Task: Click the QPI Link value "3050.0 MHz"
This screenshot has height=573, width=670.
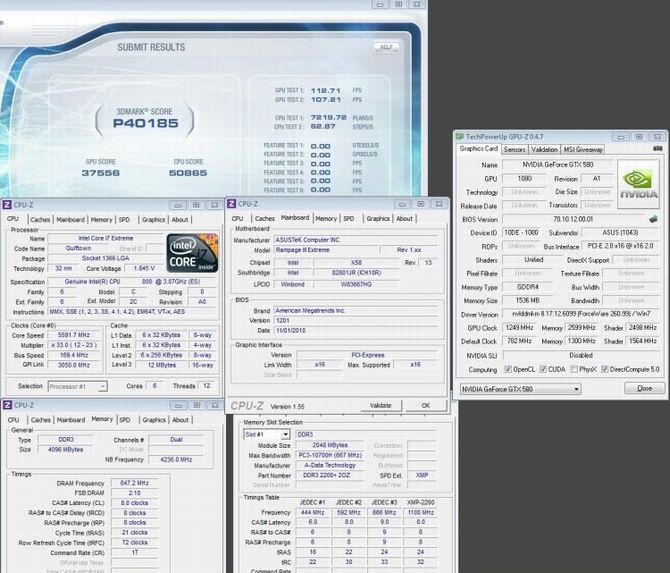Action: click(74, 365)
